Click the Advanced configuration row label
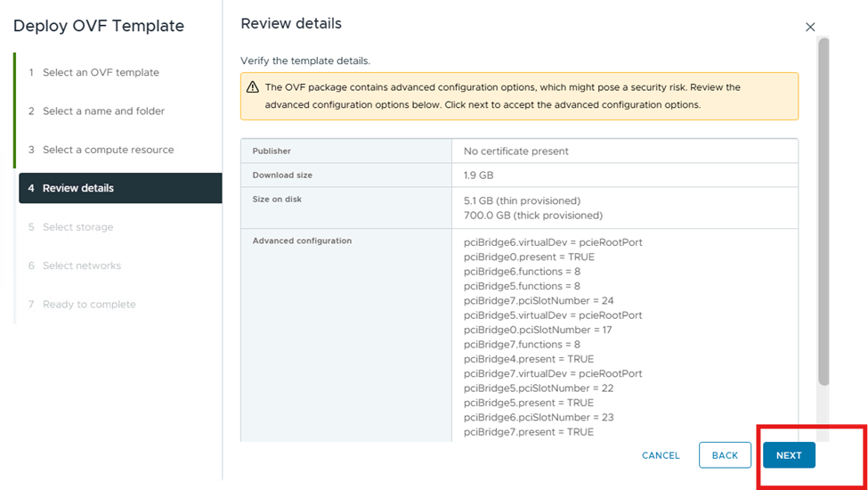Screen dimensions: 868x490 pyautogui.click(x=302, y=241)
